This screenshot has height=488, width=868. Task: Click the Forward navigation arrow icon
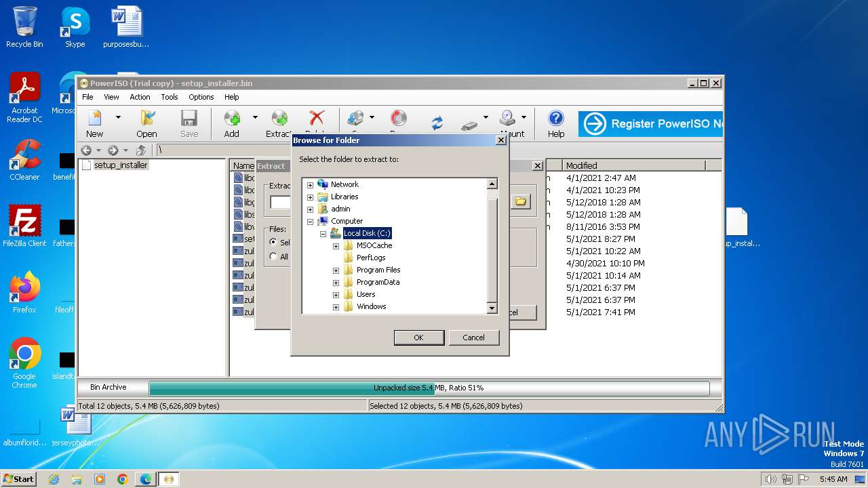click(113, 150)
